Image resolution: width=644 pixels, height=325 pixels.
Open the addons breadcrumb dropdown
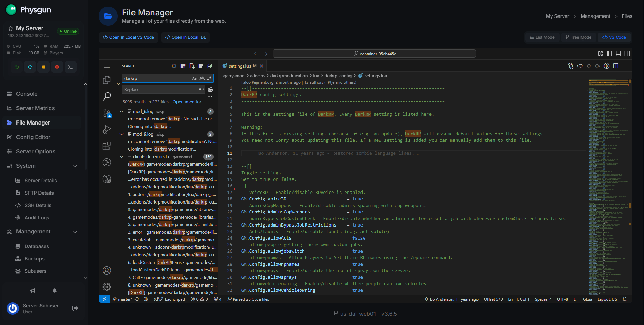tap(257, 76)
